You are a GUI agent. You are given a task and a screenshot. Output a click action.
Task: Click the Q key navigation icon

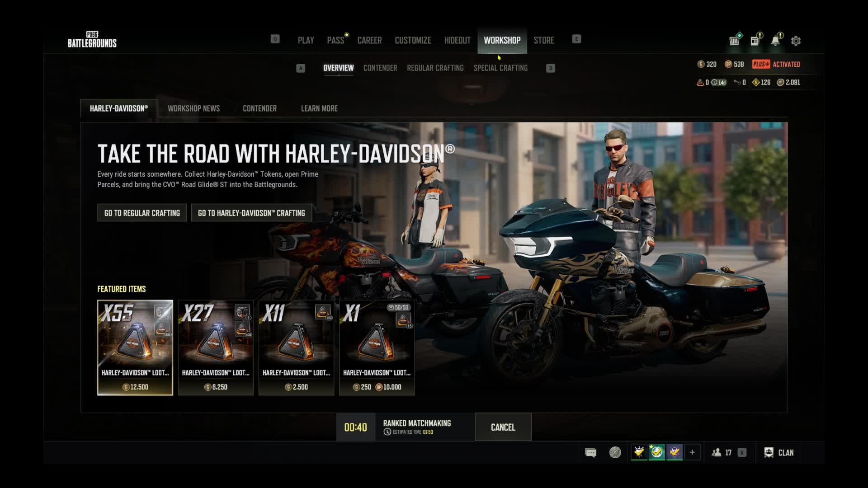(275, 39)
